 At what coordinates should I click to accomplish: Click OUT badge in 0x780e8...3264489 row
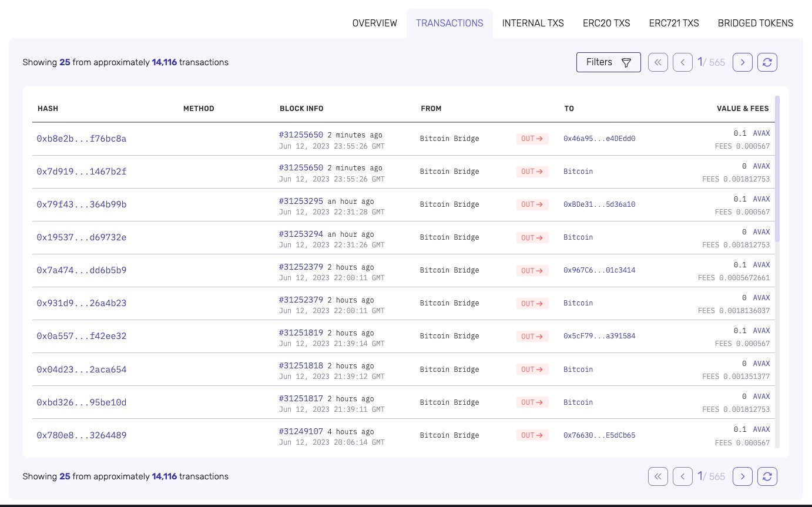(x=532, y=435)
